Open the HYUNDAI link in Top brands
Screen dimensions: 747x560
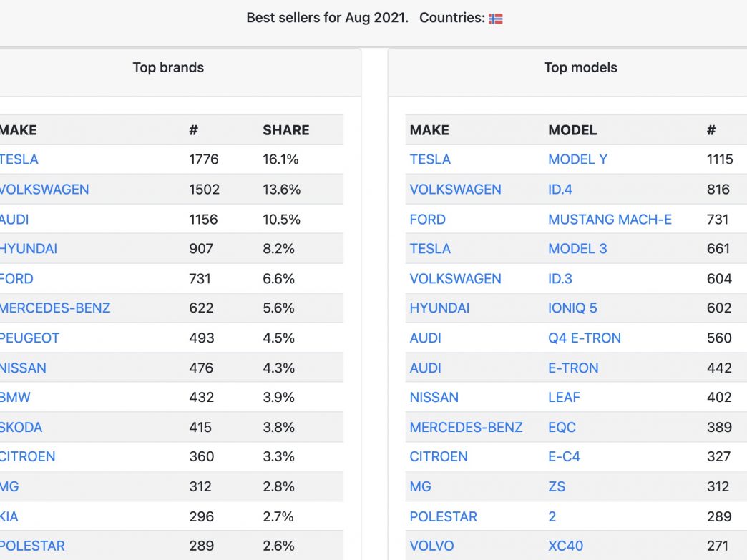click(x=28, y=249)
